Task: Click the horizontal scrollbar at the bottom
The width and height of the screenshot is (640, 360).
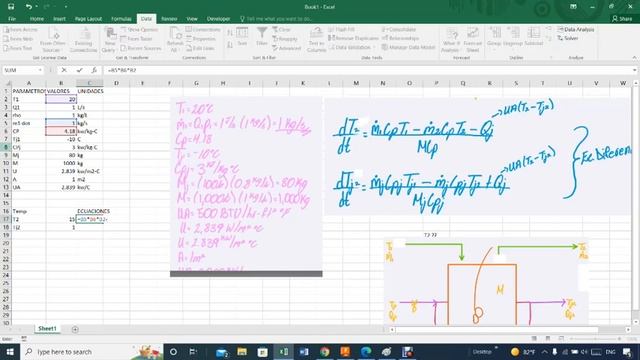Action: click(496, 329)
